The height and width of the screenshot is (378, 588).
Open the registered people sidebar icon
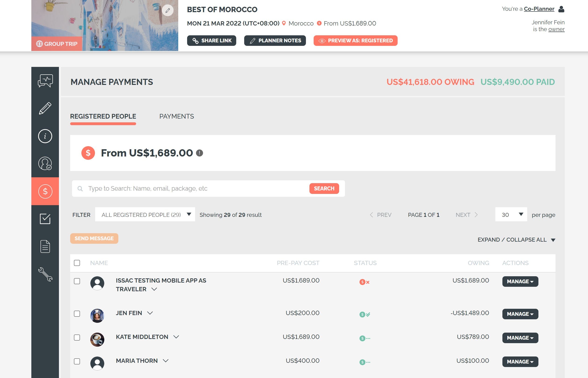(45, 164)
